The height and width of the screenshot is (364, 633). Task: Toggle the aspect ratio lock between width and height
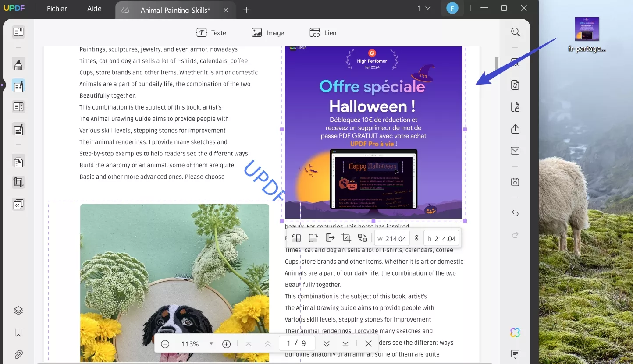point(416,238)
